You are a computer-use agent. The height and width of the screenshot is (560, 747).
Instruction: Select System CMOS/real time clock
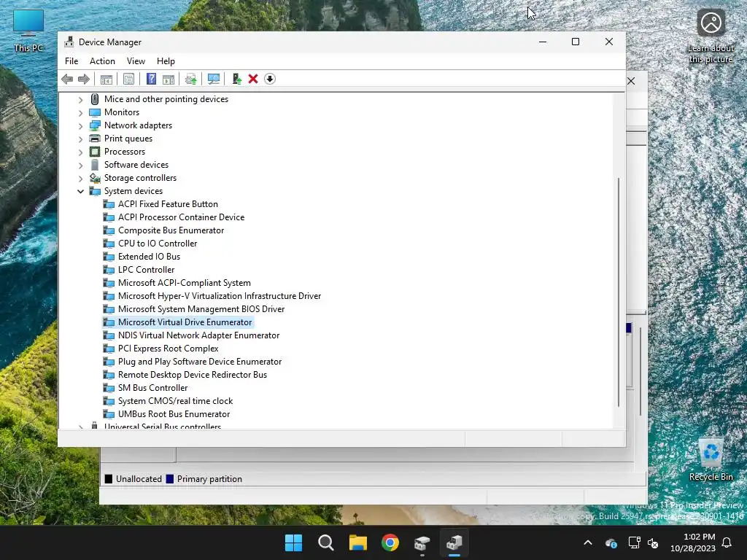coord(175,401)
